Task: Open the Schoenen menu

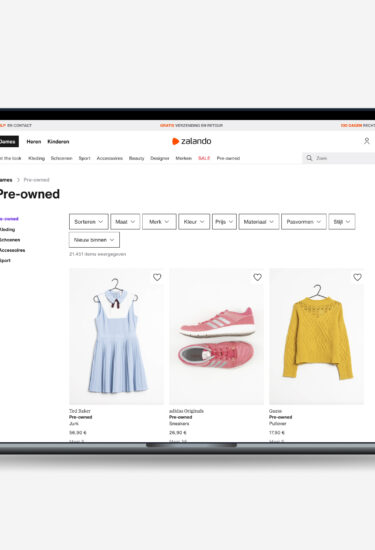Action: click(61, 158)
